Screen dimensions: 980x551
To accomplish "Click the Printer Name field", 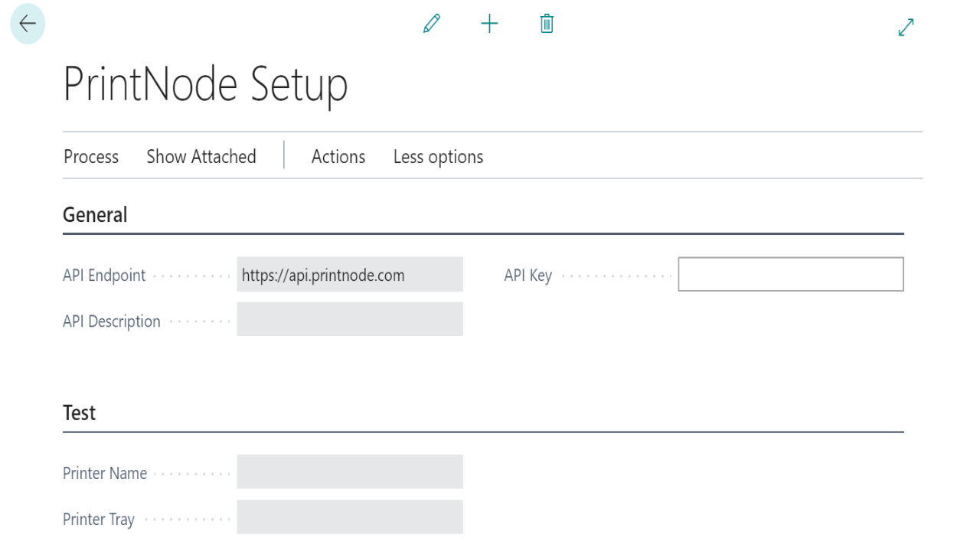I will coord(350,471).
